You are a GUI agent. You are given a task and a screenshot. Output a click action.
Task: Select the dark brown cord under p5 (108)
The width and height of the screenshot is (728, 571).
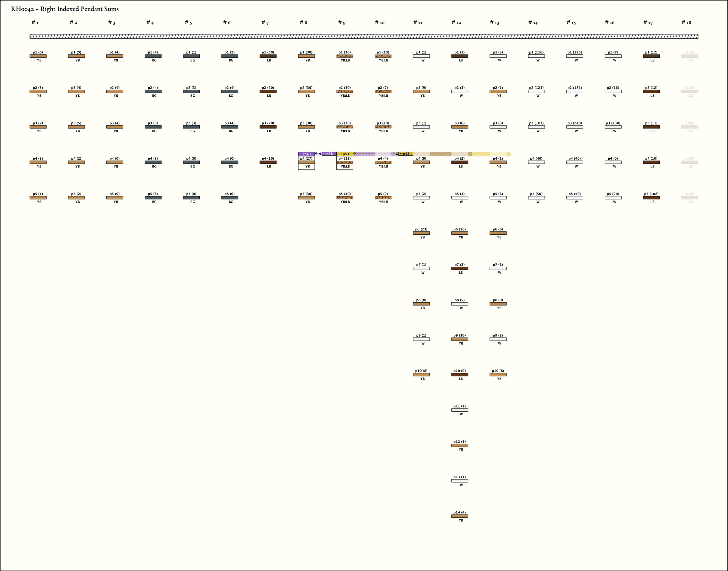651,198
